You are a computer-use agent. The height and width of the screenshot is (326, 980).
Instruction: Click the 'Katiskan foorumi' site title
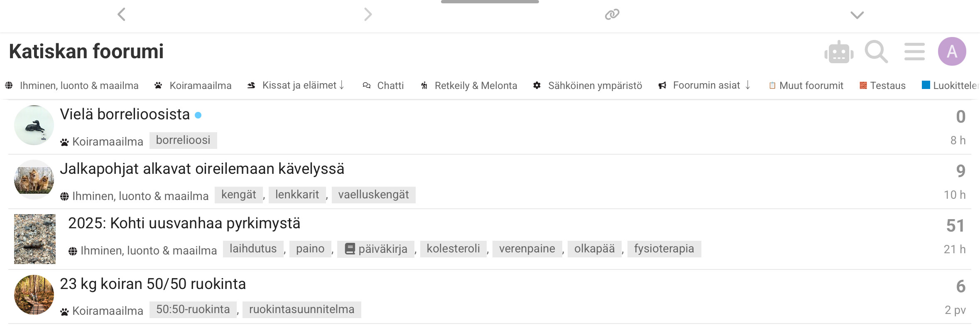pyautogui.click(x=86, y=52)
